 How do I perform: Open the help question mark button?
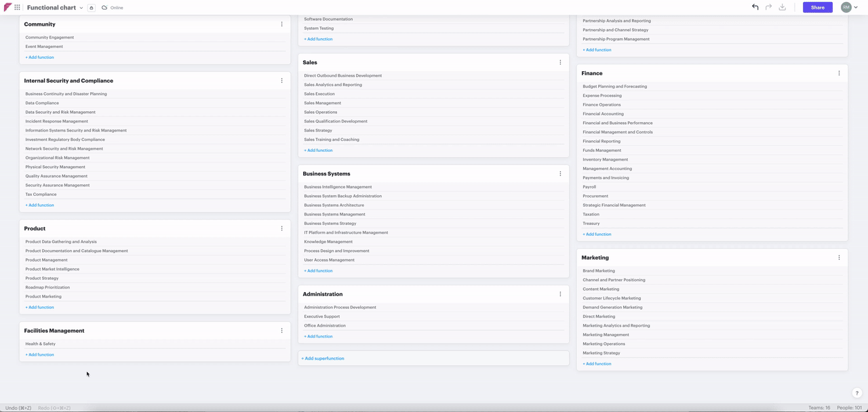856,393
